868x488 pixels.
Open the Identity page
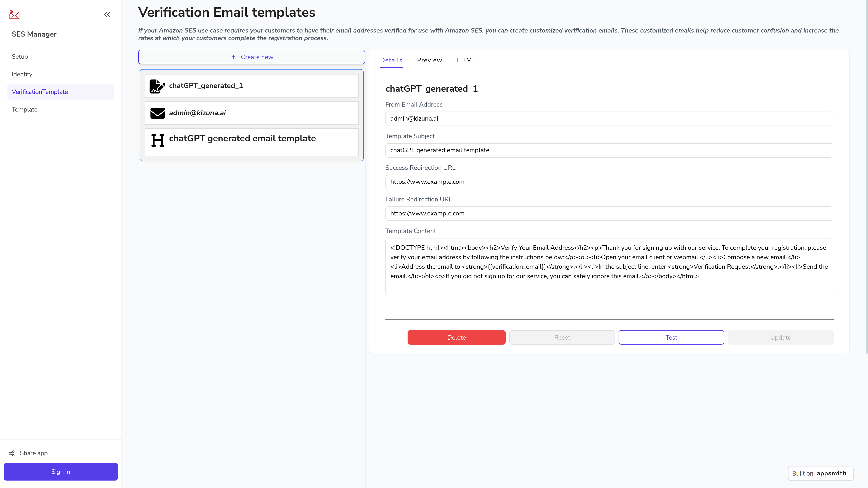coord(22,74)
